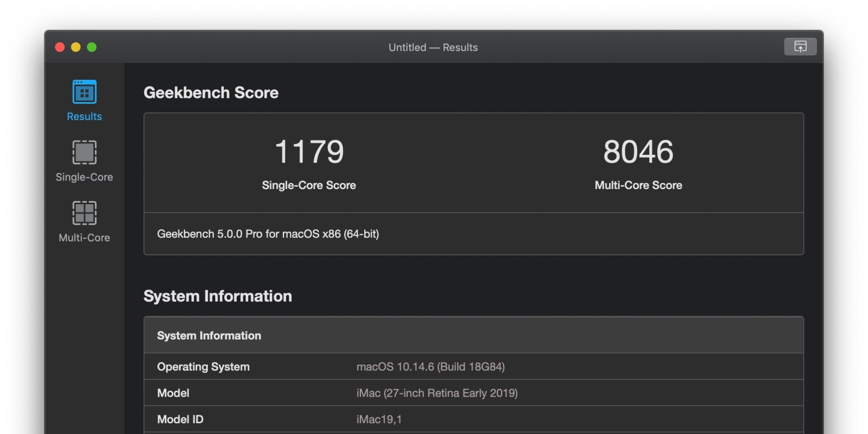
Task: Close the window with red button
Action: 60,47
